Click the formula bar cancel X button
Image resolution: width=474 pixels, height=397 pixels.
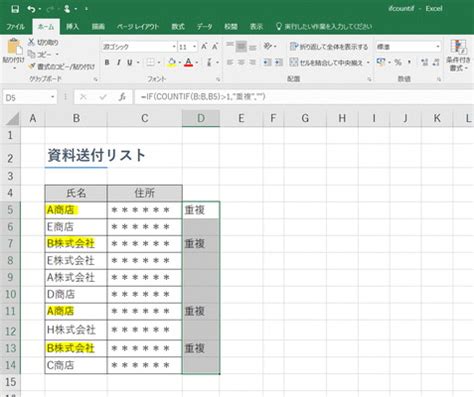83,97
